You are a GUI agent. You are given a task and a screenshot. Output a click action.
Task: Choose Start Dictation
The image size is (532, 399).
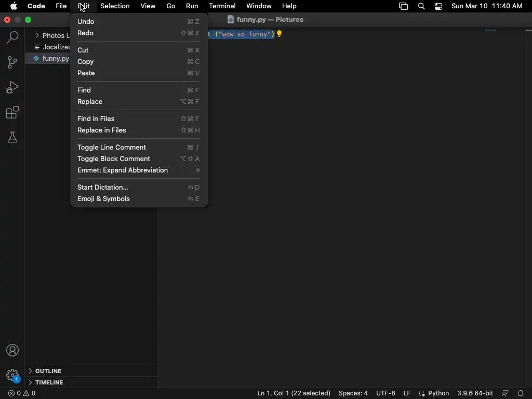coord(139,187)
